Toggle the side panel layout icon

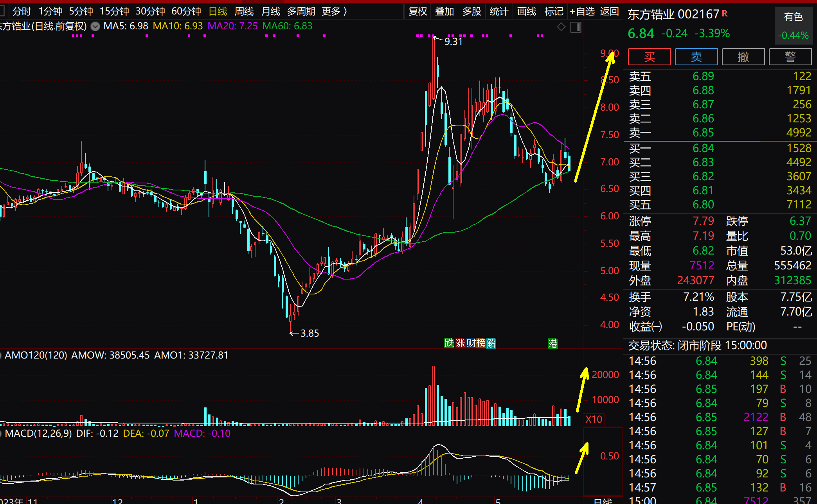point(576,27)
